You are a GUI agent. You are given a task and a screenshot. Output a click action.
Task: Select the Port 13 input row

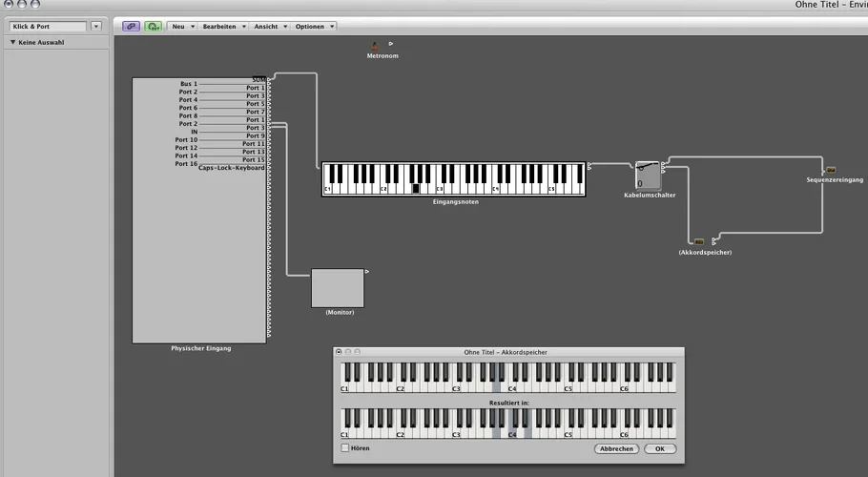pyautogui.click(x=254, y=152)
